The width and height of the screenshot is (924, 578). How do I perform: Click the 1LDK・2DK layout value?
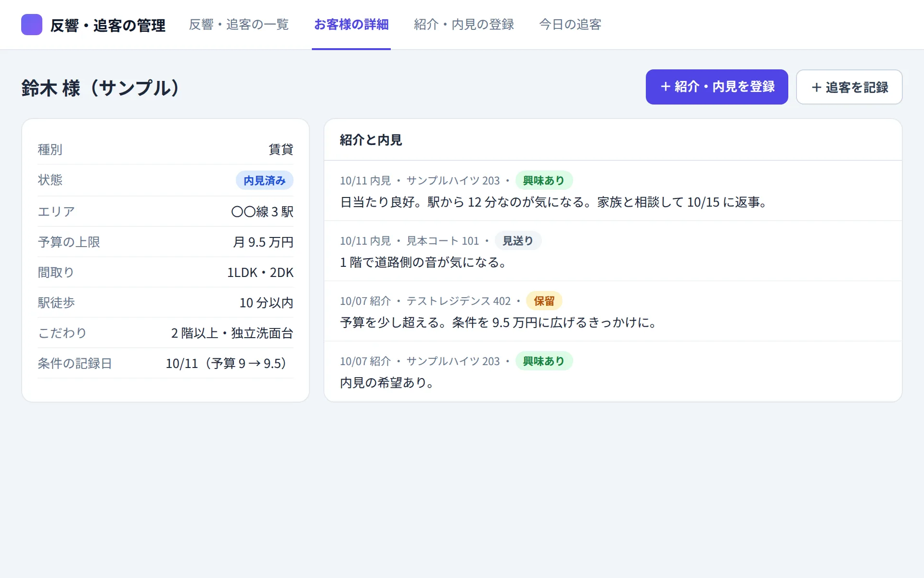coord(260,272)
